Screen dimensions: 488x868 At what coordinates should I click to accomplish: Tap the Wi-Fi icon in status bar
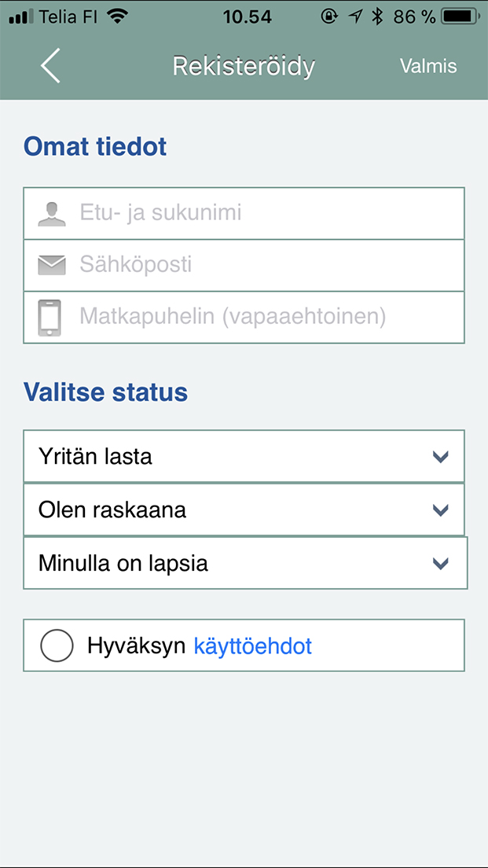pos(118,17)
